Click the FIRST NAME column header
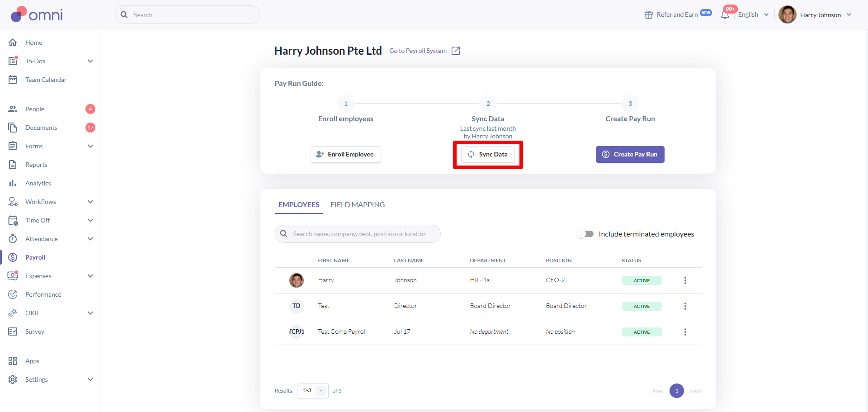The height and width of the screenshot is (412, 868). 334,260
